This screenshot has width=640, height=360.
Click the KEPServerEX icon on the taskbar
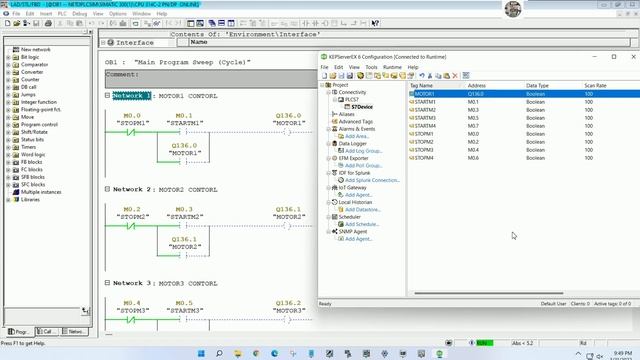(439, 353)
